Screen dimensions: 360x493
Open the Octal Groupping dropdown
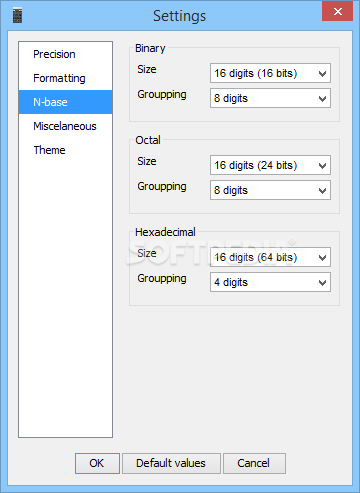(270, 190)
